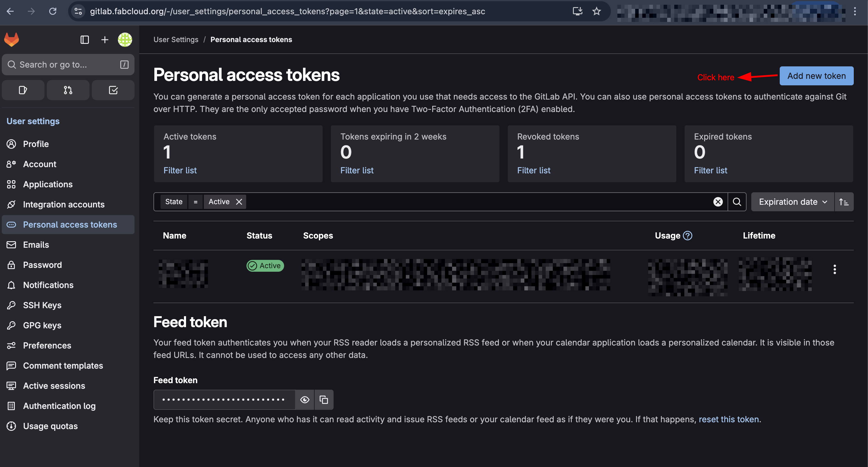The image size is (868, 467).
Task: Open the Merge requests icon
Action: [x=68, y=90]
